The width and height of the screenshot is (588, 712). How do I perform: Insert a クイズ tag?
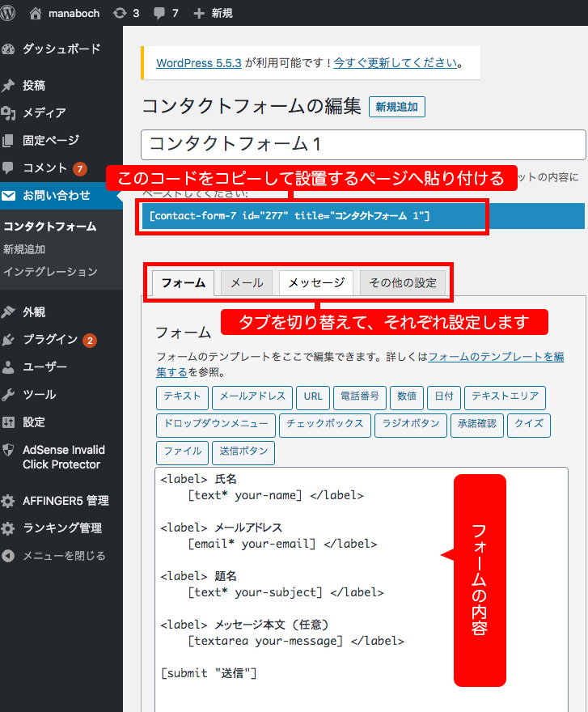pyautogui.click(x=529, y=425)
